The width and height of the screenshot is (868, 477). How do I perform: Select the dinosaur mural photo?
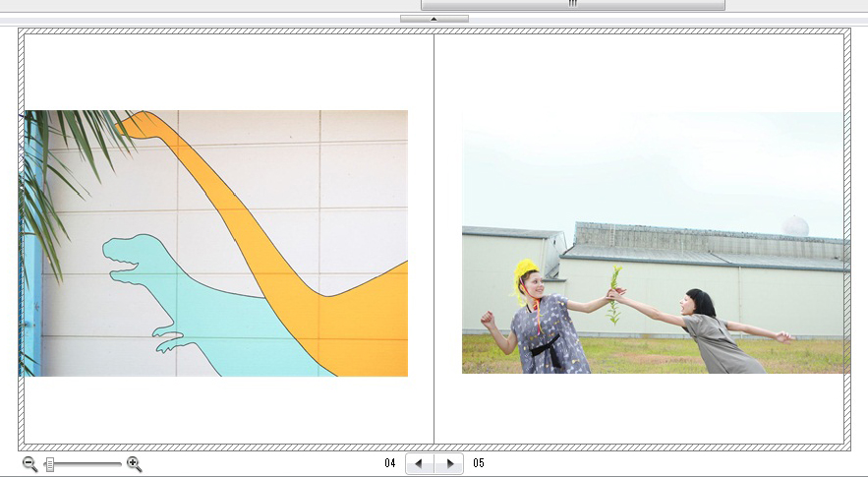tap(214, 243)
